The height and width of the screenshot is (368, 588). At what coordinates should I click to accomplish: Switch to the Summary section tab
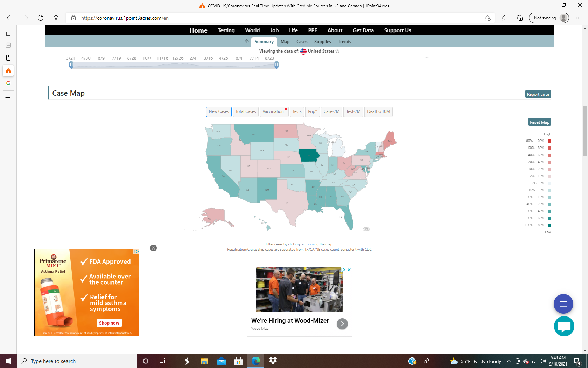264,42
